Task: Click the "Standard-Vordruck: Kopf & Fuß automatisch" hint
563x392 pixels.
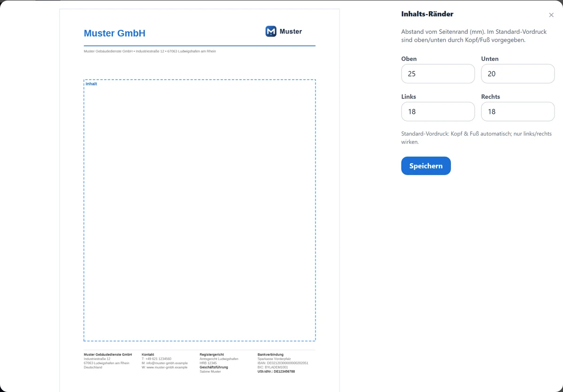Action: (476, 137)
